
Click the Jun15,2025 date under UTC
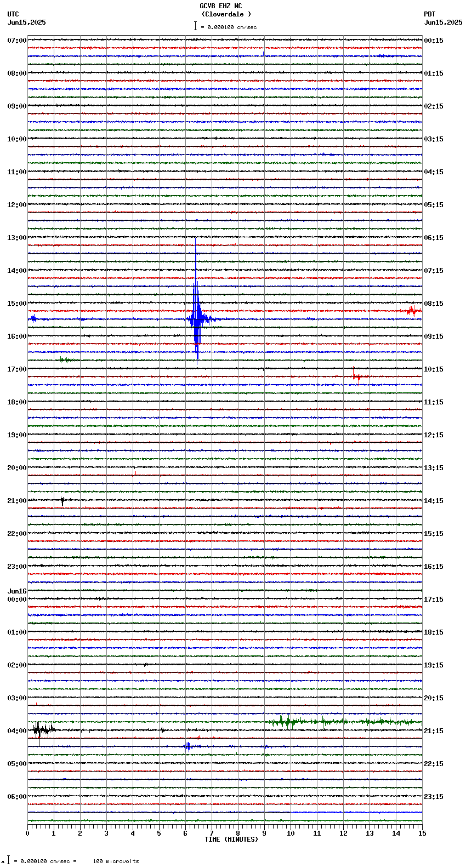coord(27,22)
